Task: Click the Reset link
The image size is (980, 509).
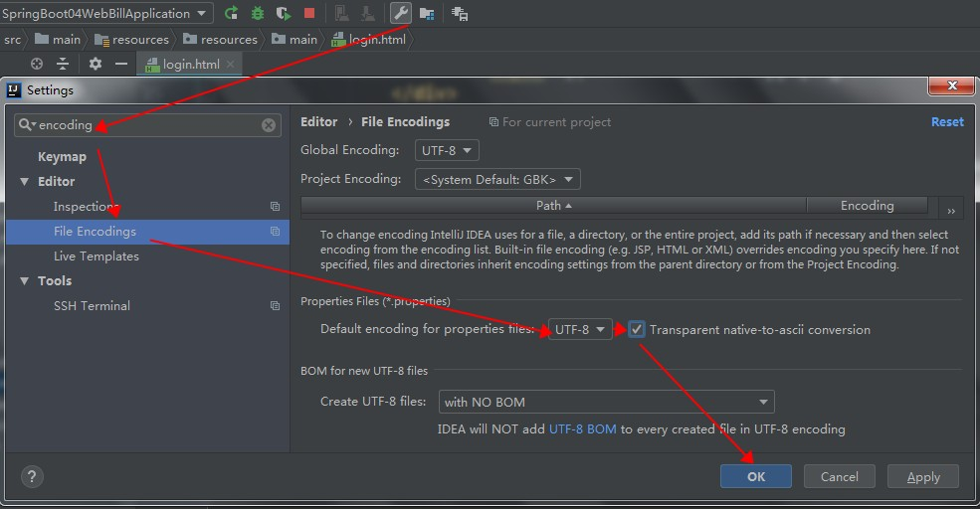Action: [x=947, y=122]
